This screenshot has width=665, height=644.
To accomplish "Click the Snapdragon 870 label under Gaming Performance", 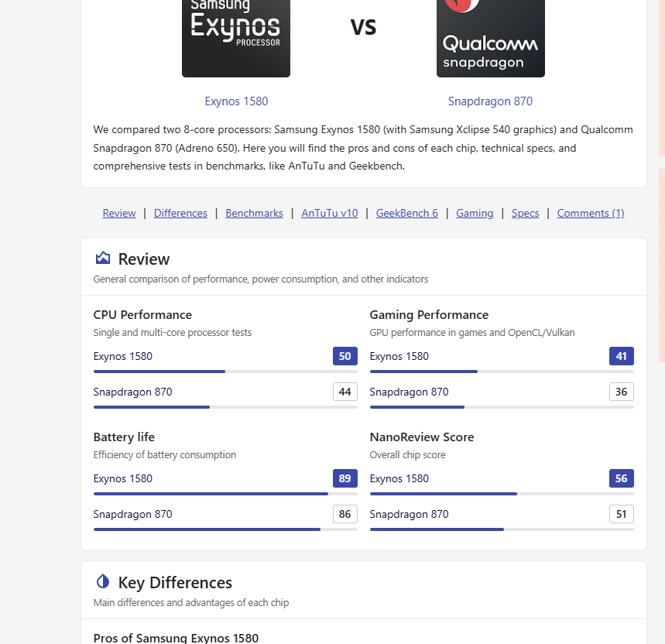I will (x=410, y=392).
